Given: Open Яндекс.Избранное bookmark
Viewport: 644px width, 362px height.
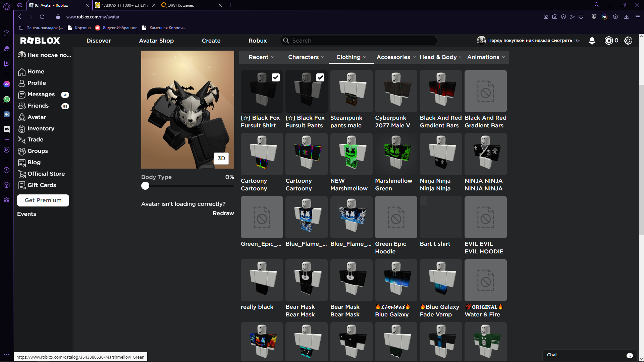Looking at the screenshot, I should click(116, 28).
